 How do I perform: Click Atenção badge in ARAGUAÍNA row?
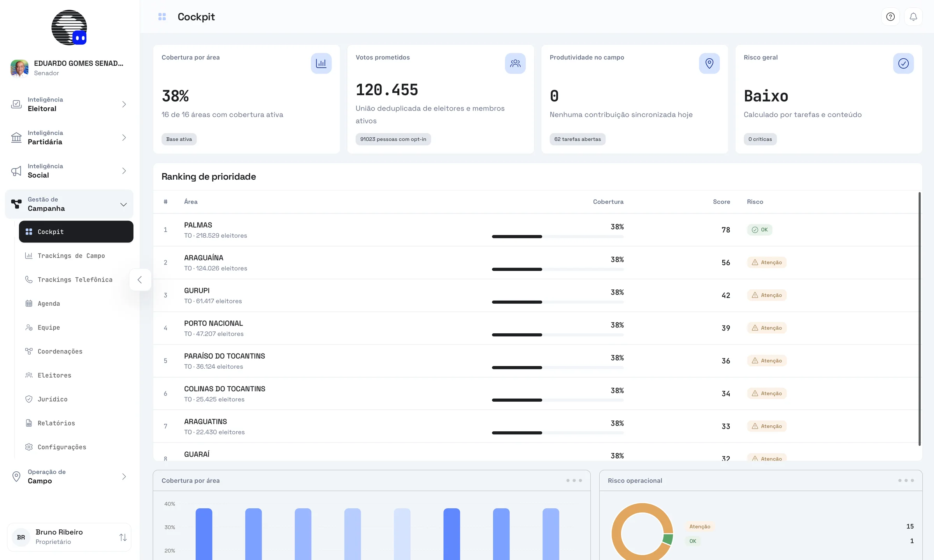click(x=767, y=262)
